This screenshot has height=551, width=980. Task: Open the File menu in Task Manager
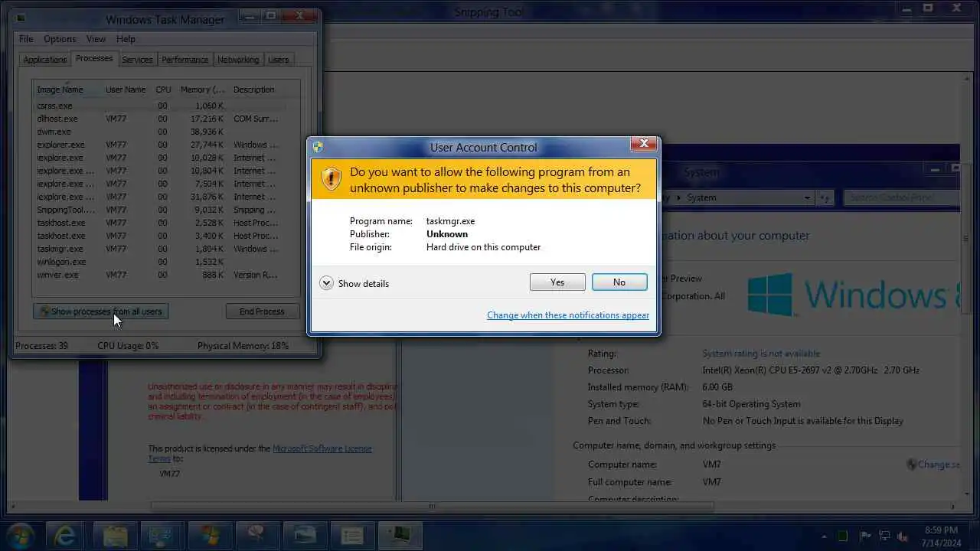[x=26, y=39]
